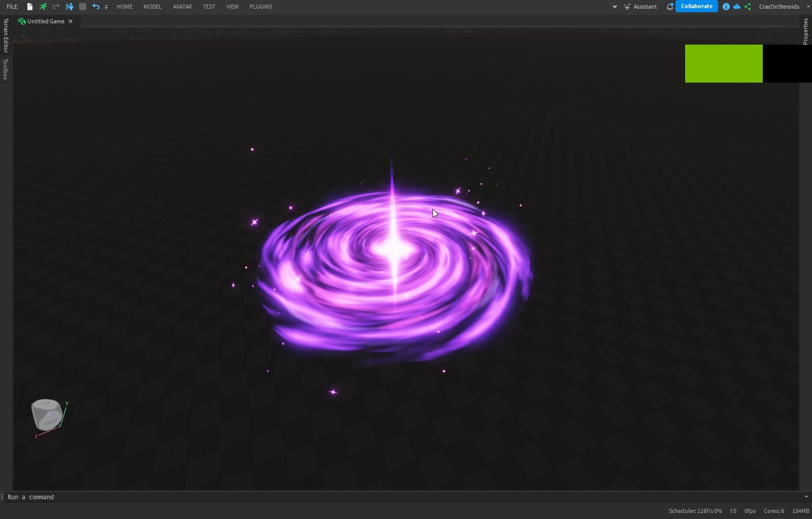Screen dimensions: 812x519
Task: Expand the command bar history arrow
Action: click(806, 497)
